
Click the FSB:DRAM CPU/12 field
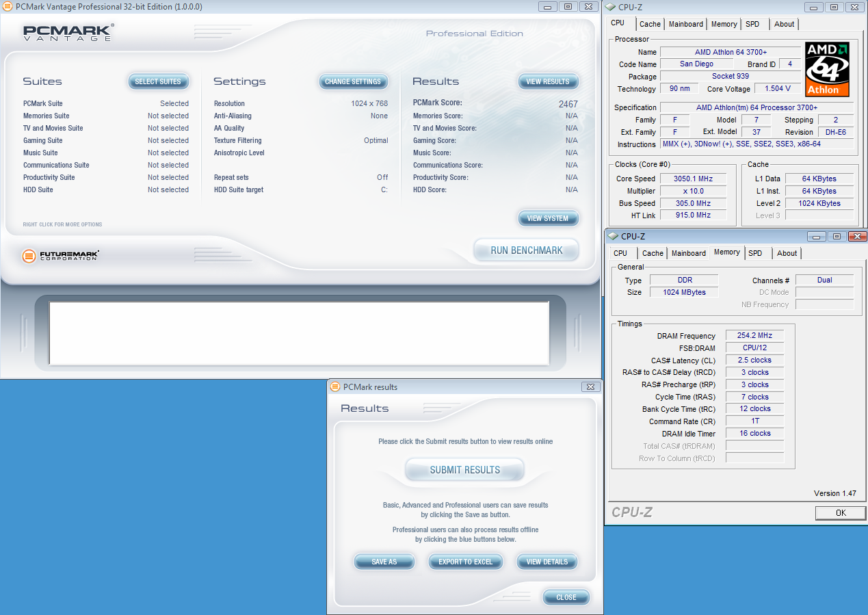coord(754,348)
